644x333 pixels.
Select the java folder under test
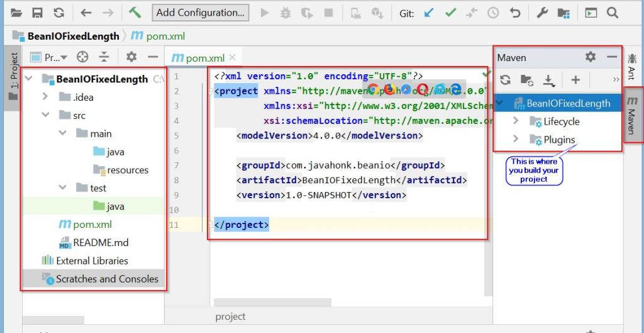(108, 206)
